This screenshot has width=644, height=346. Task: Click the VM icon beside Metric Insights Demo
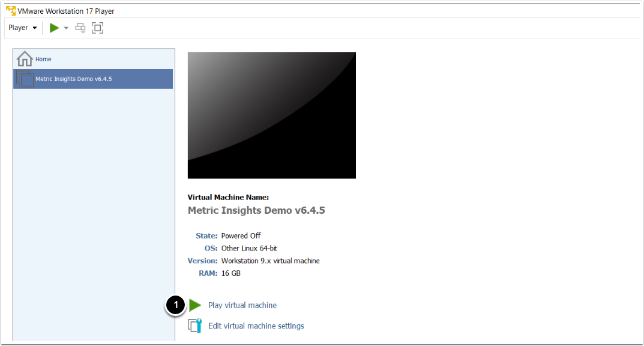pos(25,79)
